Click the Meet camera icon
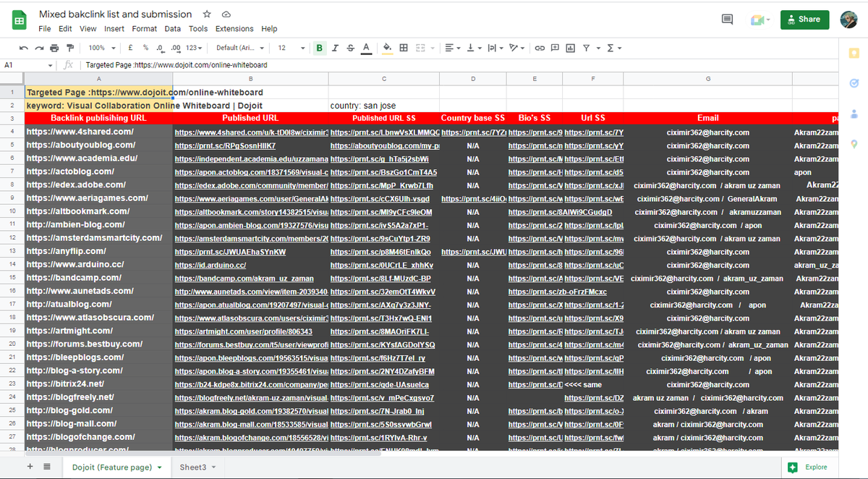 759,20
